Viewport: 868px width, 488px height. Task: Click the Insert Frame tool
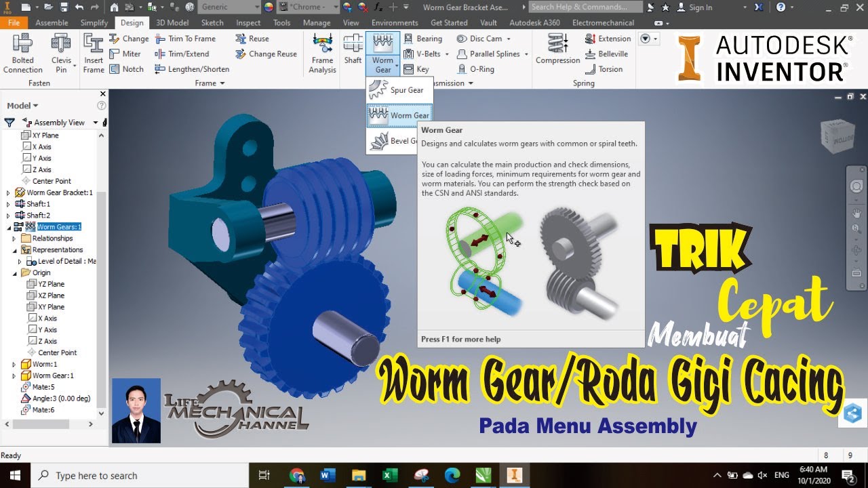coord(94,54)
